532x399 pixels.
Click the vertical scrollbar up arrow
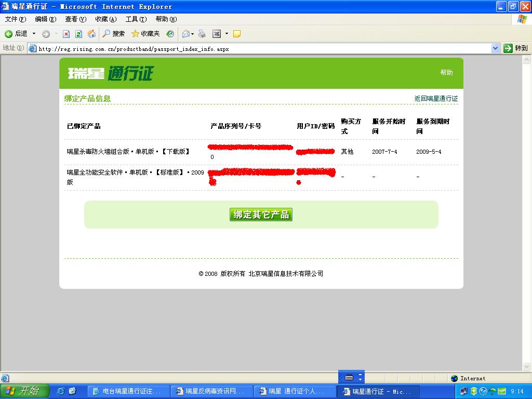point(527,60)
